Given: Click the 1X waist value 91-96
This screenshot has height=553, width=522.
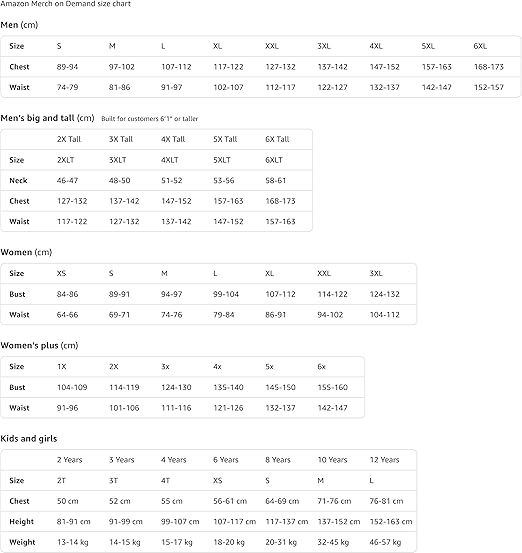Looking at the screenshot, I should coord(67,408).
